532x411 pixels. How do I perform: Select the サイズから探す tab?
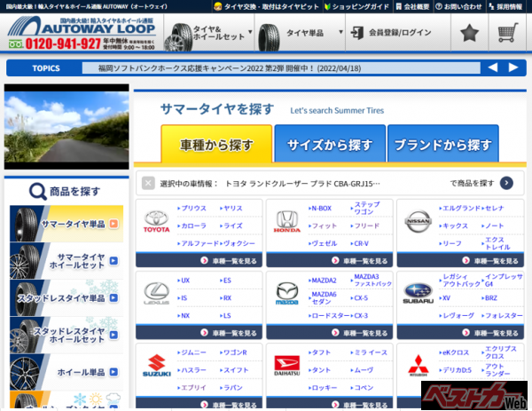[x=330, y=143]
